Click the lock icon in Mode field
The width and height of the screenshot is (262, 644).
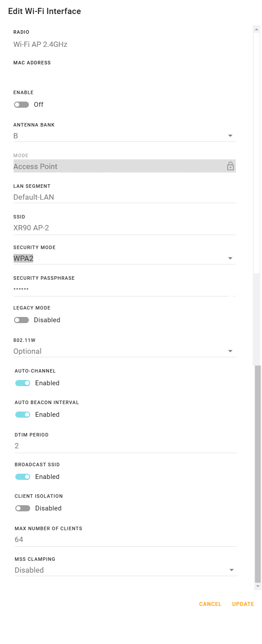(x=230, y=166)
